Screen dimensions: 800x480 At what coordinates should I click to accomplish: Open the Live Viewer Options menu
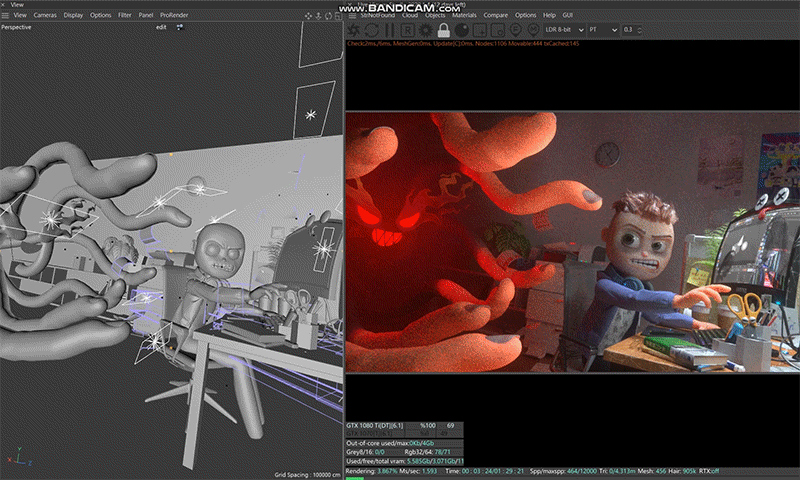[526, 15]
